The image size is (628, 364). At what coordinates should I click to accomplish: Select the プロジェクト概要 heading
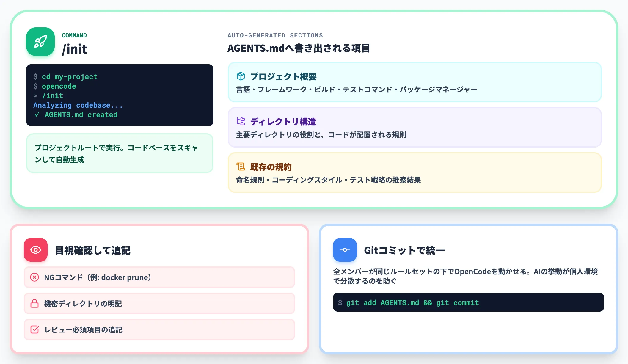click(x=283, y=76)
